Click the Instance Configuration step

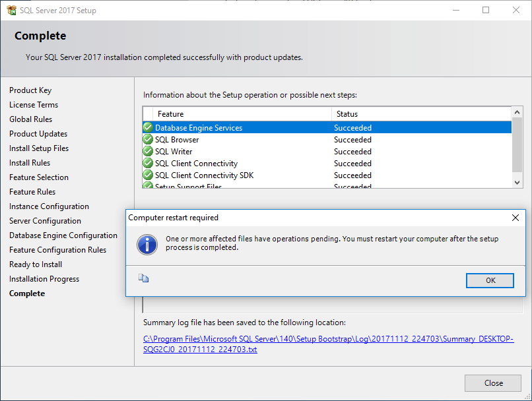[x=49, y=206]
